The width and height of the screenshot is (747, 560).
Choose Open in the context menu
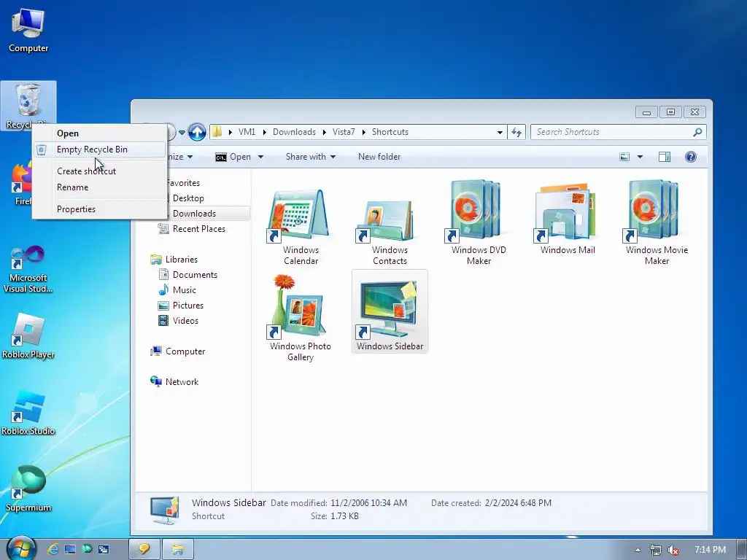(x=100, y=133)
